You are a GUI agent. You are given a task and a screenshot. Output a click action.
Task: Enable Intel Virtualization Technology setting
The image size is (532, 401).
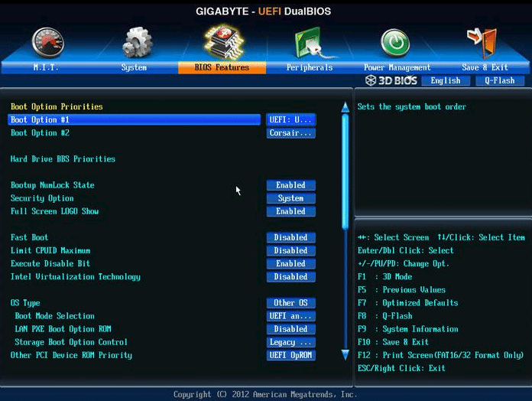(290, 277)
